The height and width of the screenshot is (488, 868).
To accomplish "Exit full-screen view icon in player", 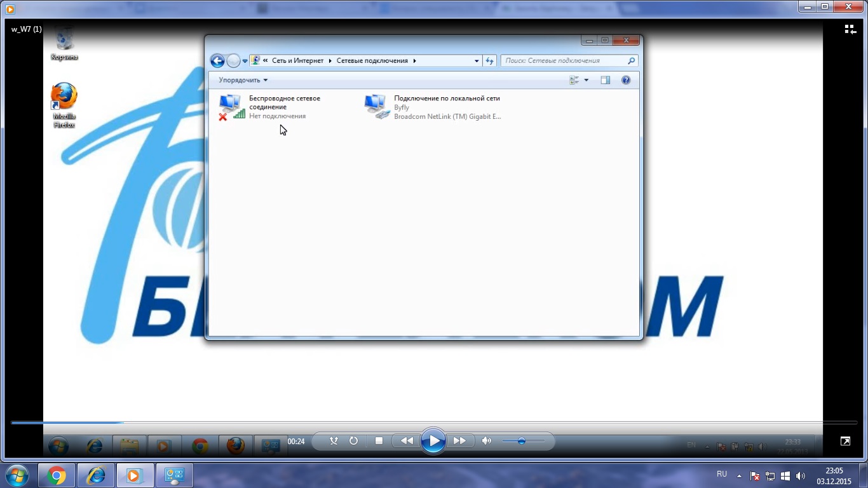I will point(845,441).
